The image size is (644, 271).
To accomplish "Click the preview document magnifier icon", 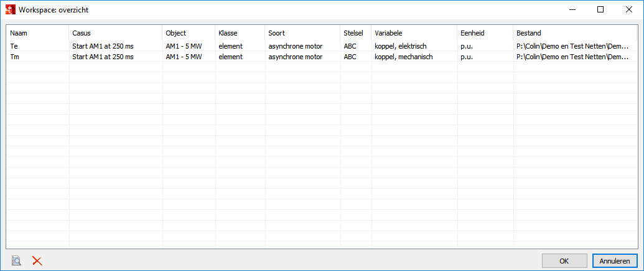I will (x=17, y=261).
